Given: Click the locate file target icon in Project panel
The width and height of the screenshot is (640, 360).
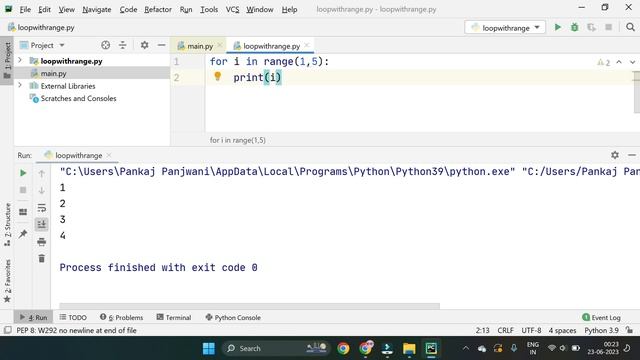Looking at the screenshot, I should pyautogui.click(x=106, y=45).
